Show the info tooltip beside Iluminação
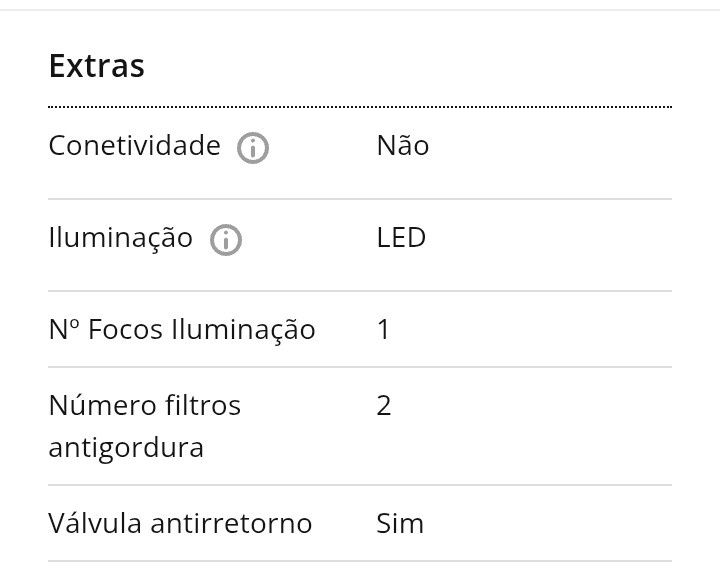The image size is (720, 574). coord(225,240)
